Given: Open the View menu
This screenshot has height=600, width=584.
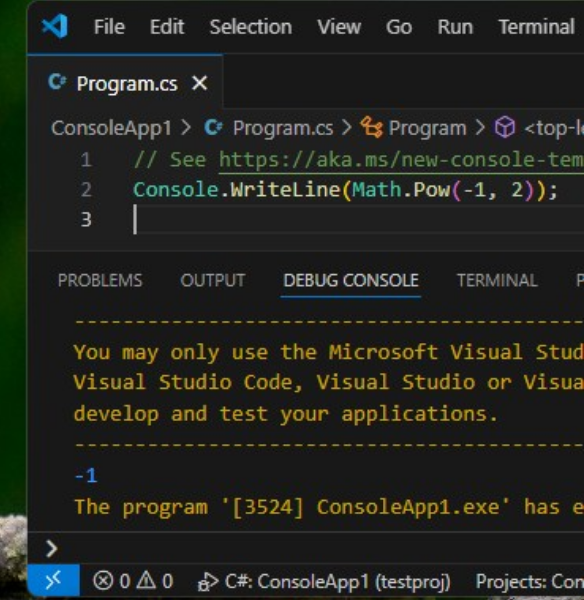Looking at the screenshot, I should coord(339,27).
